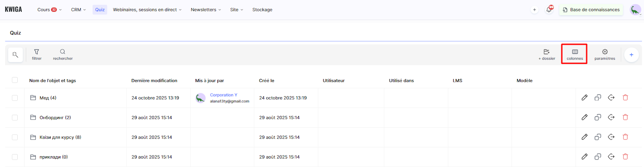Image resolution: width=644 pixels, height=167 pixels.
Task: Delete the Онбординг folder with trash icon
Action: (x=625, y=117)
